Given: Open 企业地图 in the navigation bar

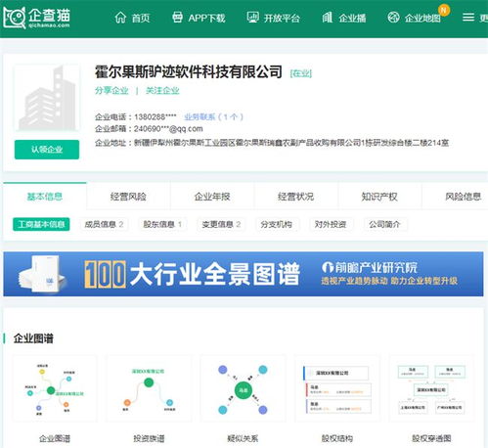Looking at the screenshot, I should point(422,18).
